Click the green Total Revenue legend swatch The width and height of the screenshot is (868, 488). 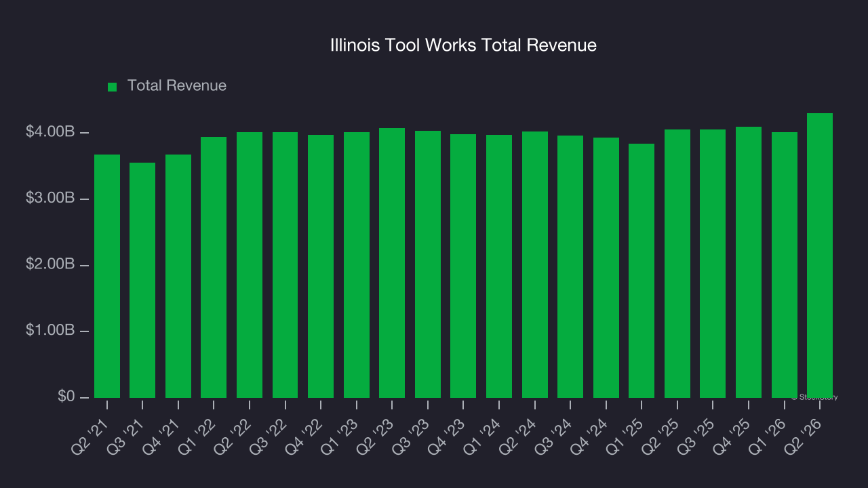113,87
